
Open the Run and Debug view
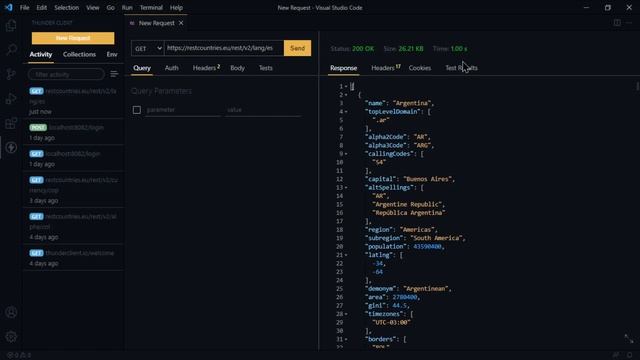coord(11,99)
